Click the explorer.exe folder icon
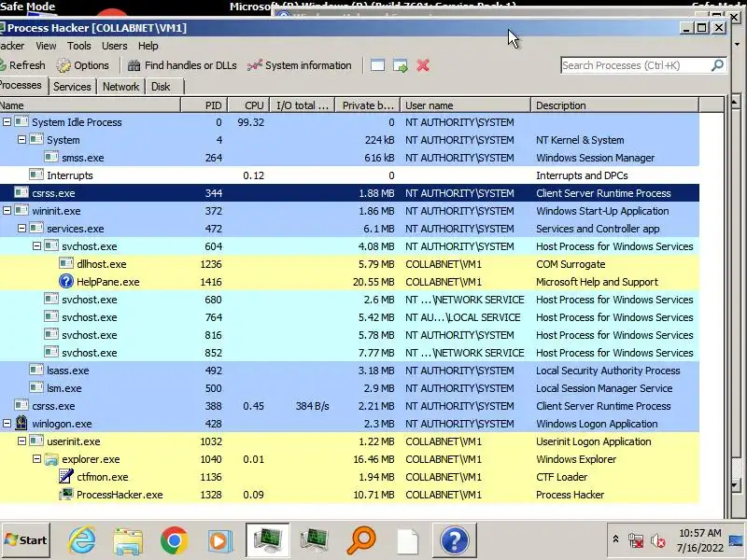The image size is (747, 560). pos(51,459)
